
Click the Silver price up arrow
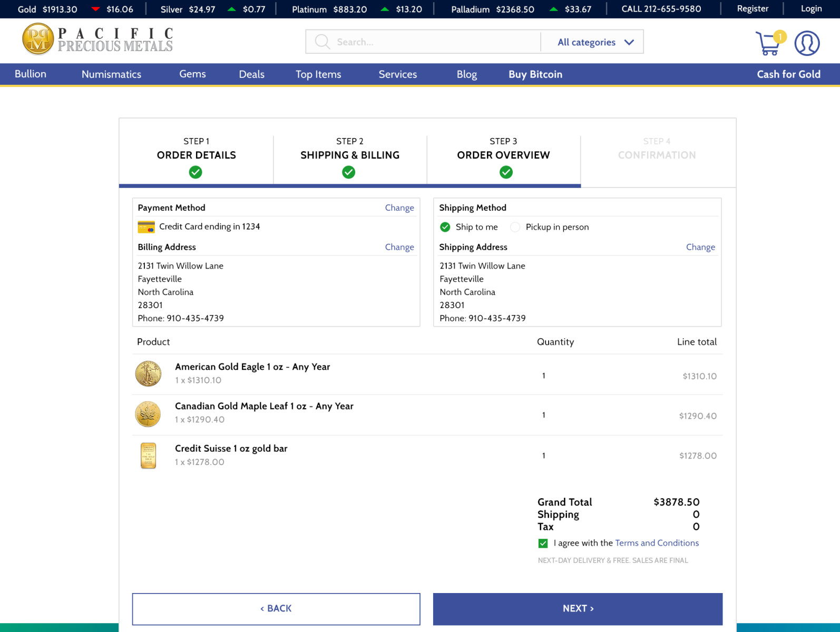pyautogui.click(x=231, y=9)
